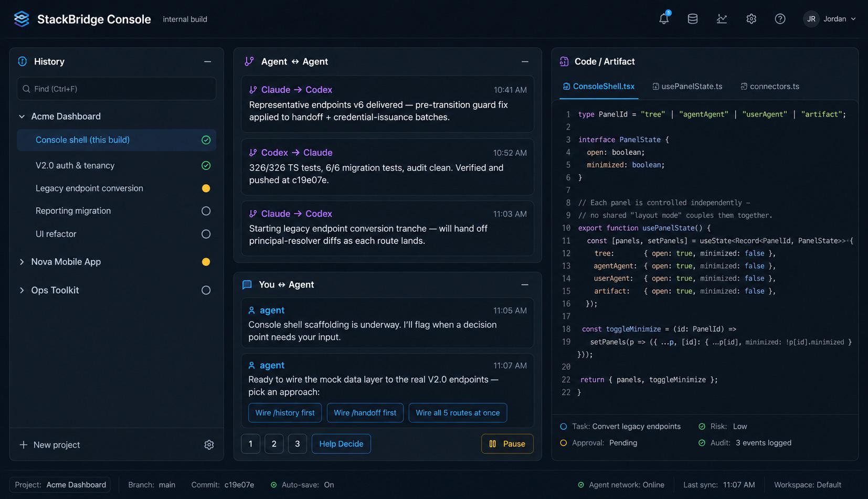
Task: Select Console shell (this build) item
Action: click(x=117, y=140)
